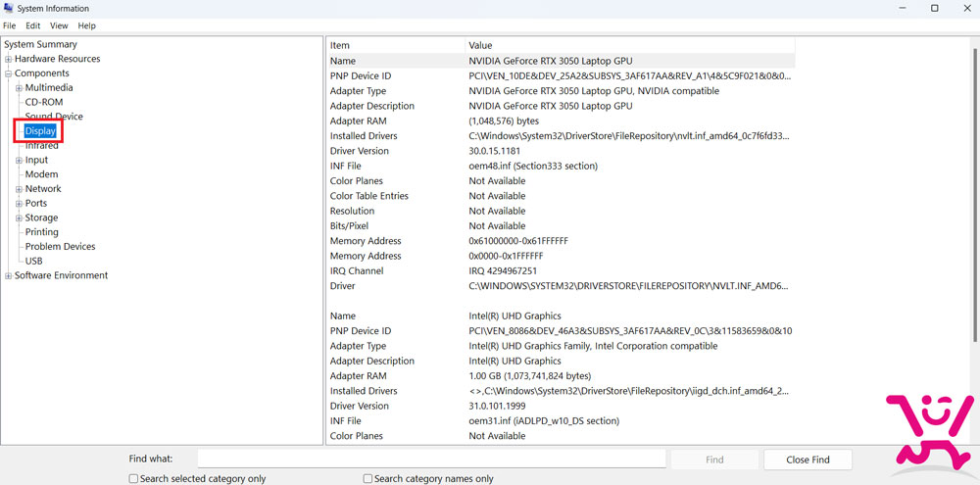Expand the Storage node
The width and height of the screenshot is (980, 485).
coord(20,218)
